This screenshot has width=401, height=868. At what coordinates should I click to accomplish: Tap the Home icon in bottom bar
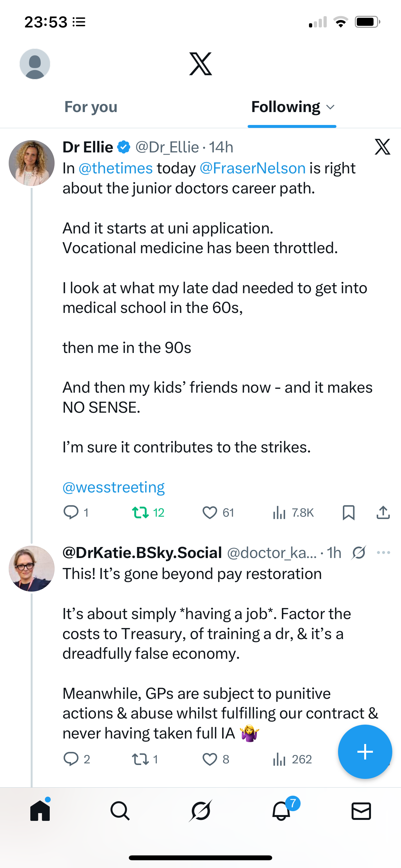[x=40, y=811]
